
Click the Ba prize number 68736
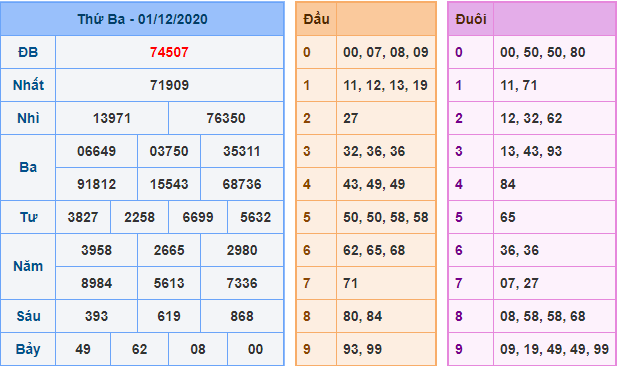click(242, 185)
